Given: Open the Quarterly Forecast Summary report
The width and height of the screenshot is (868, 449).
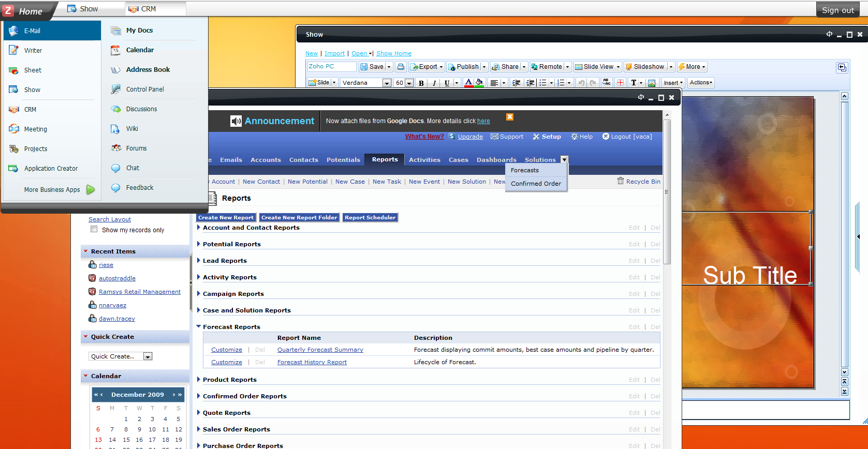Looking at the screenshot, I should 320,350.
